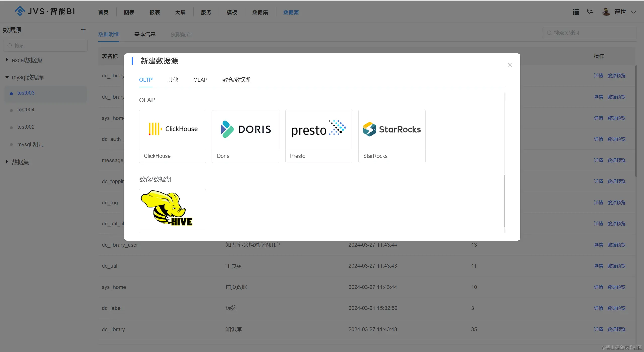Choose the Doris data source card
Screen dimensions: 644x352
tap(246, 136)
